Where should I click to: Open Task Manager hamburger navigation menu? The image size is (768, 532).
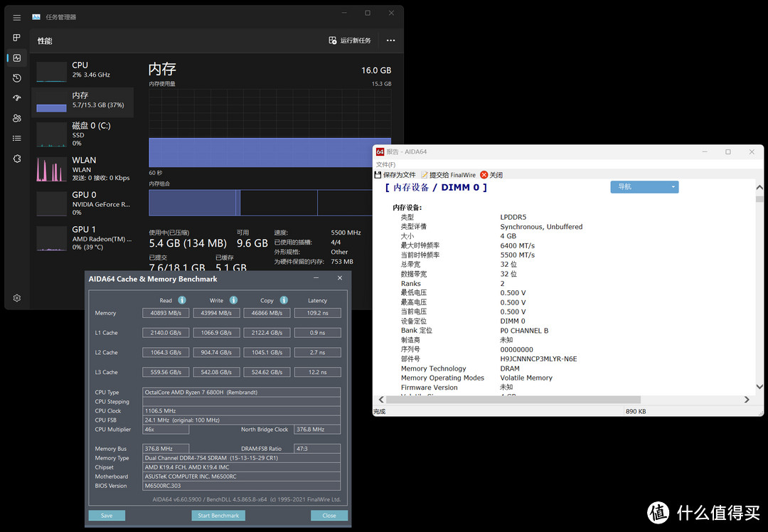point(16,18)
